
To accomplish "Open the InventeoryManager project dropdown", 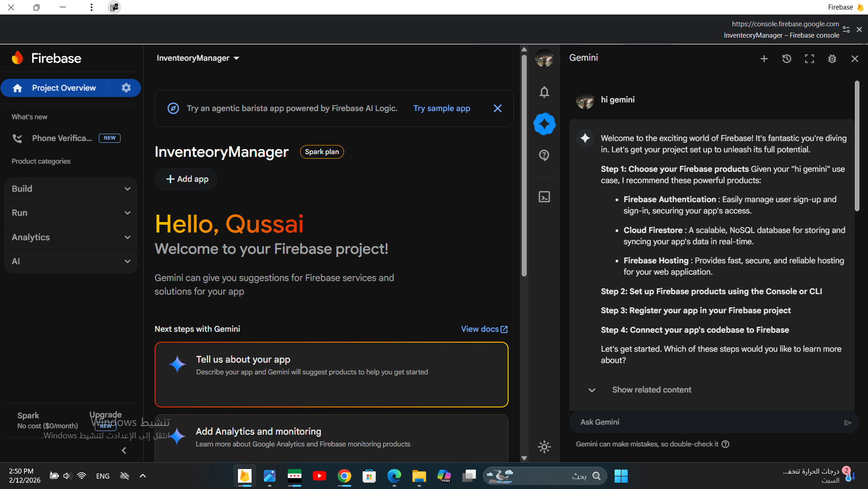I will (198, 58).
